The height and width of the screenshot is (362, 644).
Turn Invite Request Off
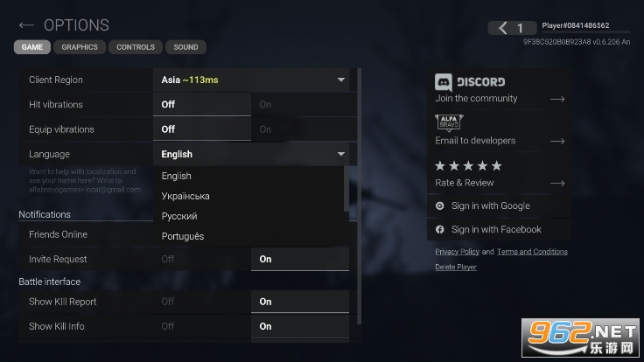pyautogui.click(x=168, y=259)
